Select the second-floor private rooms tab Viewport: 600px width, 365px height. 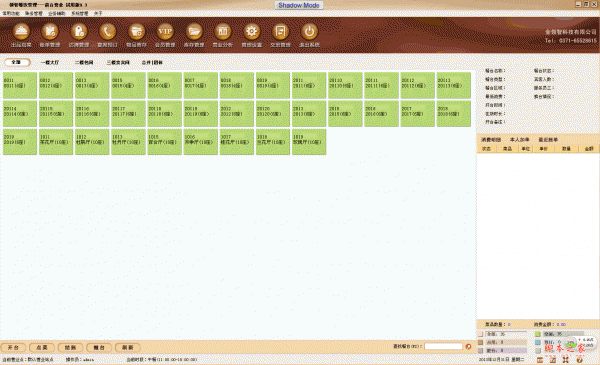84,62
